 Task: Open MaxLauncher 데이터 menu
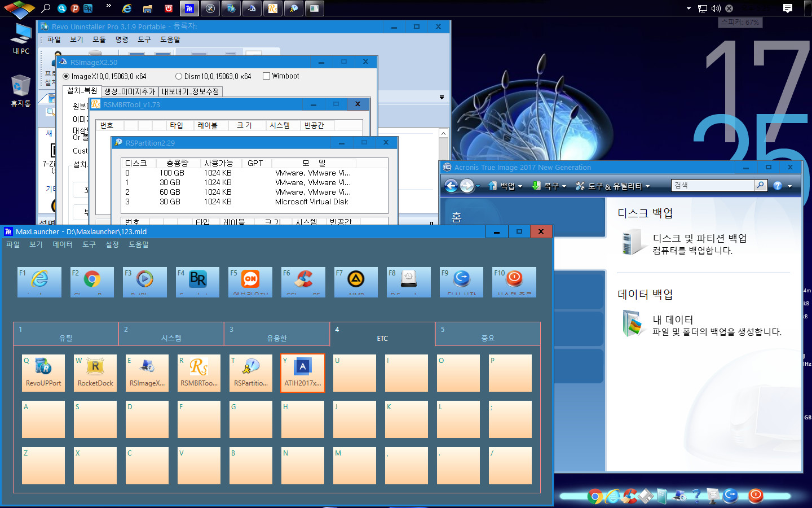[x=63, y=244]
